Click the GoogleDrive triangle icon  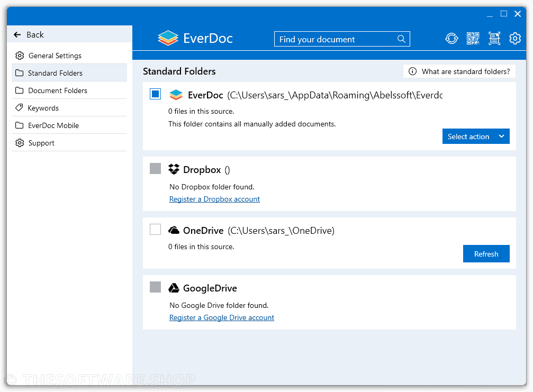pyautogui.click(x=174, y=288)
